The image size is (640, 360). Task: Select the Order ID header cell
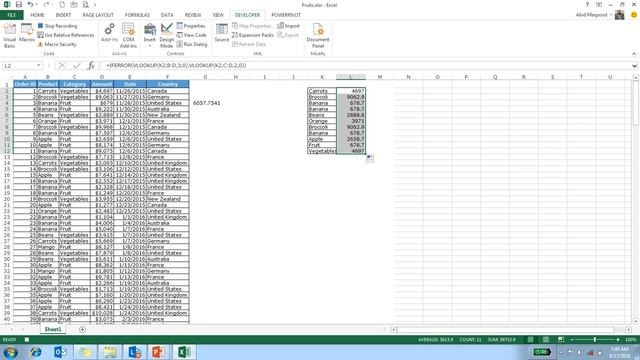[x=25, y=84]
